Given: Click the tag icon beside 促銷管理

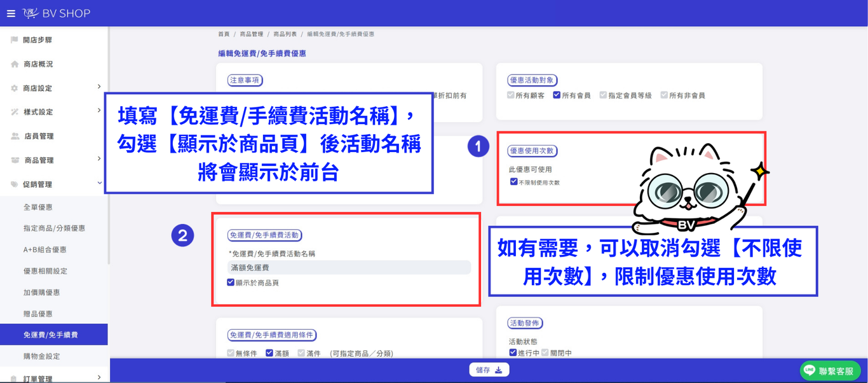Looking at the screenshot, I should point(15,185).
